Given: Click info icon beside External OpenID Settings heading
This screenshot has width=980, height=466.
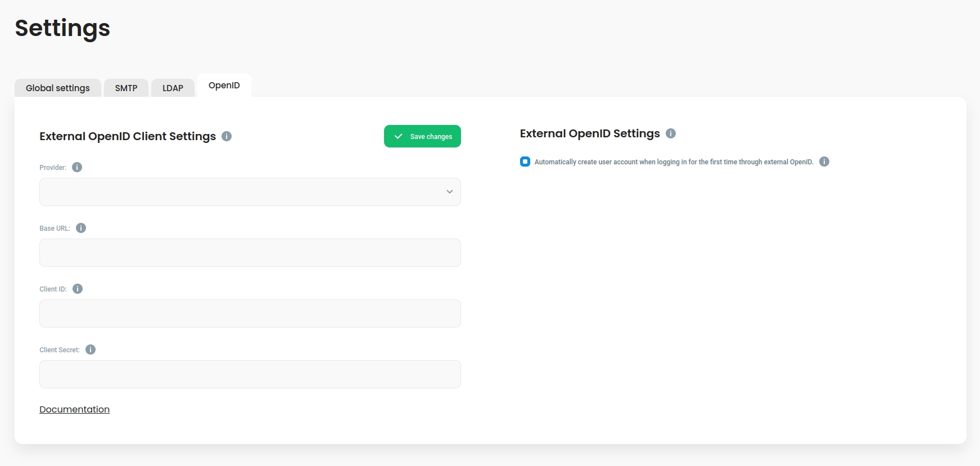Looking at the screenshot, I should pyautogui.click(x=671, y=133).
